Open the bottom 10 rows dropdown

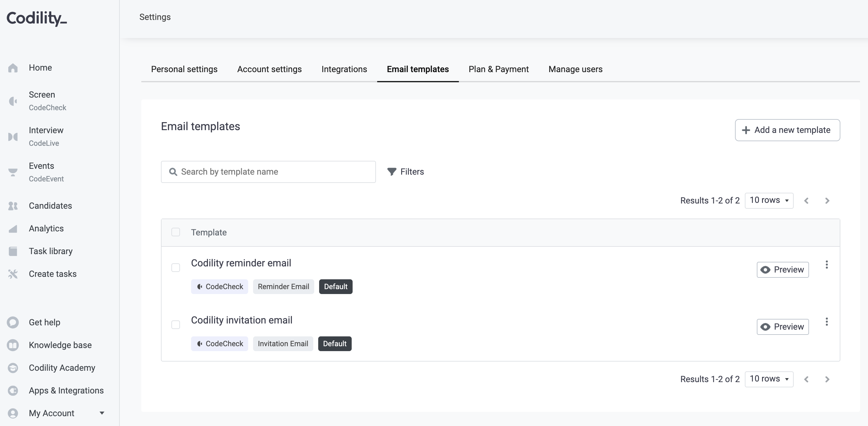(x=769, y=379)
